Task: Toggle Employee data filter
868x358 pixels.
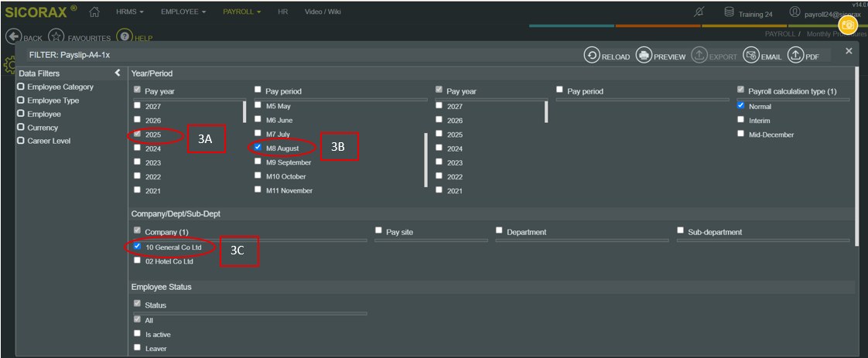Action: pos(20,114)
